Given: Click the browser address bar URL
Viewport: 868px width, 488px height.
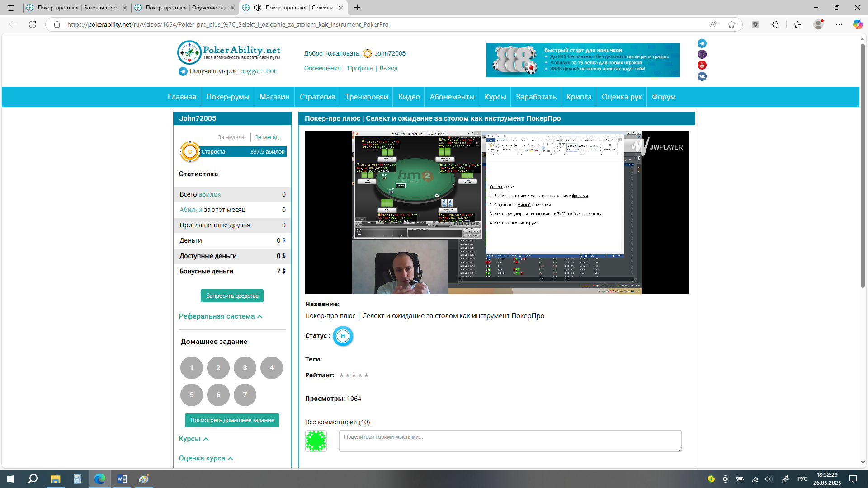Looking at the screenshot, I should [228, 24].
